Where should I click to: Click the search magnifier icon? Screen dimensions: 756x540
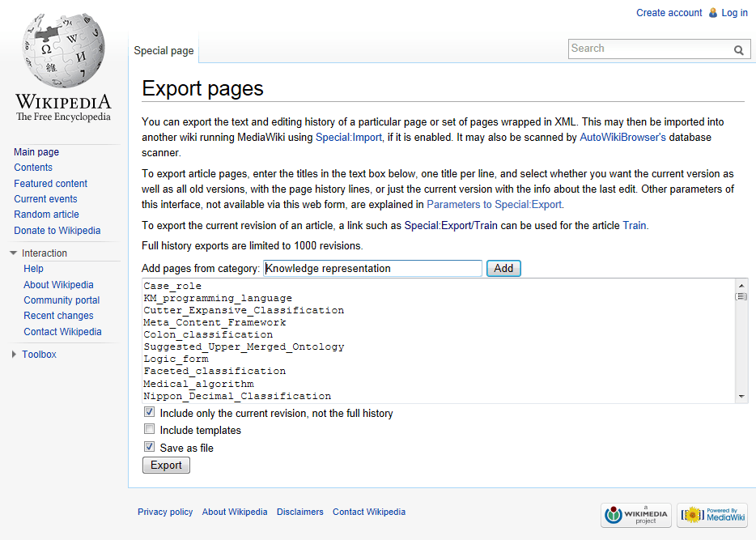tap(738, 49)
